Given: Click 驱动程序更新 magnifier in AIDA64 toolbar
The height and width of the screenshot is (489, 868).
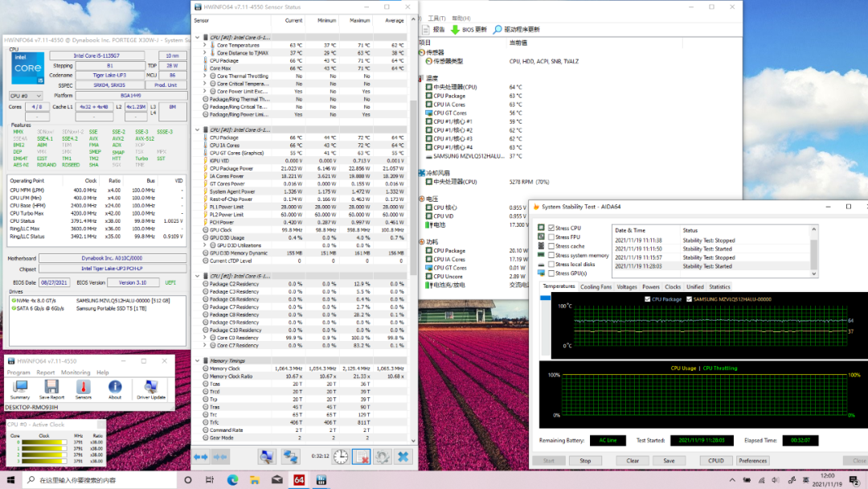Looking at the screenshot, I should click(x=497, y=29).
